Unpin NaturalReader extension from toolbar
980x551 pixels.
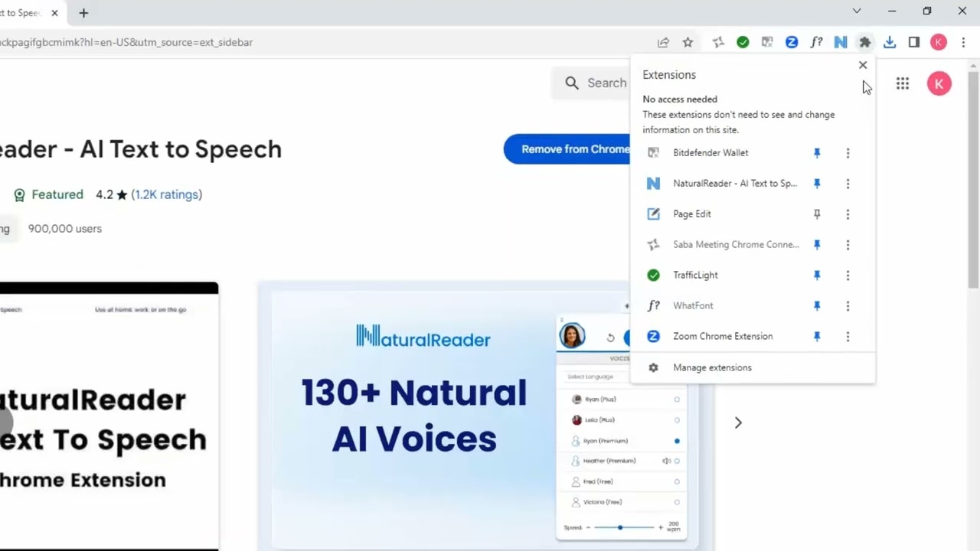817,184
